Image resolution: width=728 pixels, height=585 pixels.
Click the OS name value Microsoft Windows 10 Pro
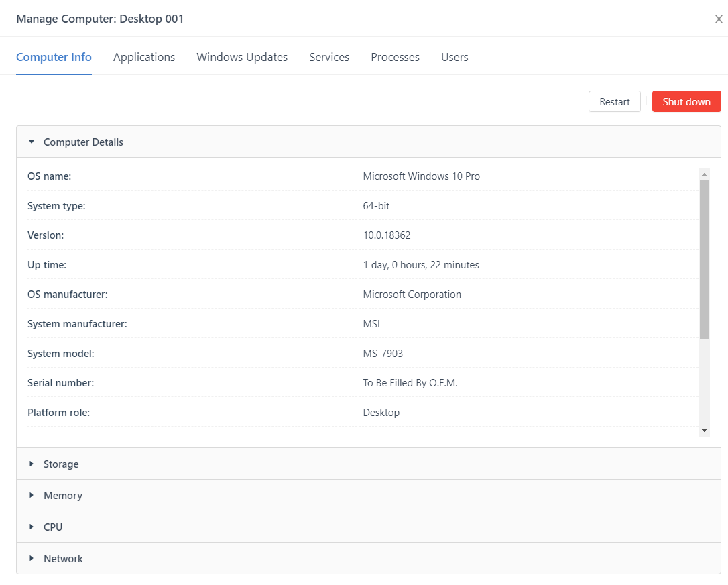(x=421, y=176)
